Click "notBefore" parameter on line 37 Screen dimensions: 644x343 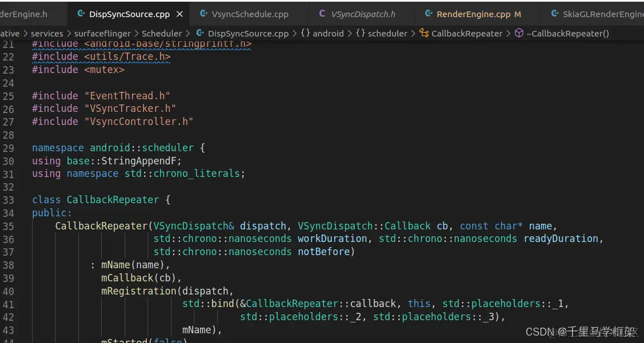[323, 252]
